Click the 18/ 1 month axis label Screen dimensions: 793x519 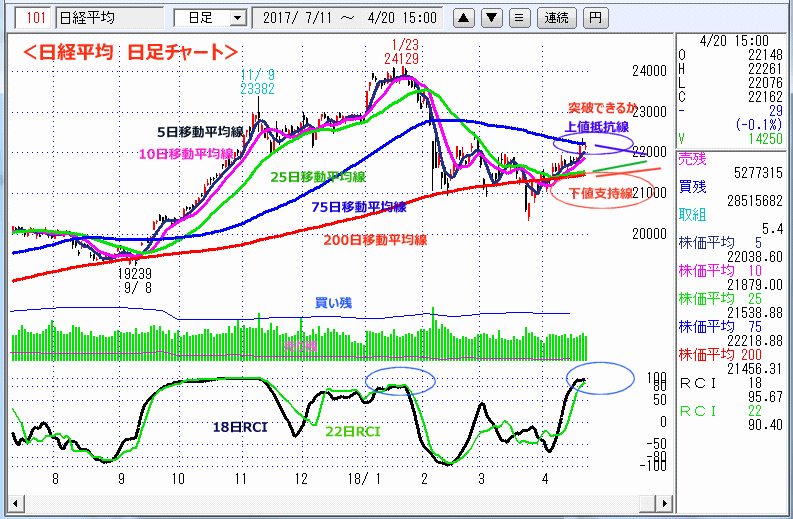364,479
